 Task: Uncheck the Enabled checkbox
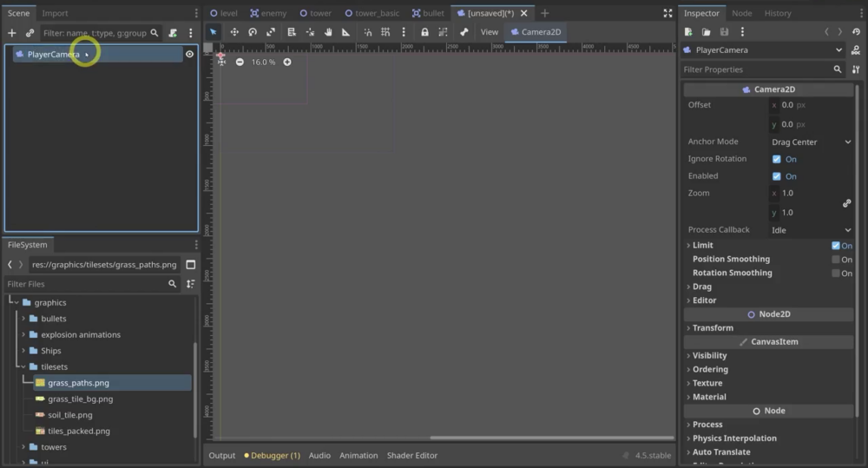777,176
